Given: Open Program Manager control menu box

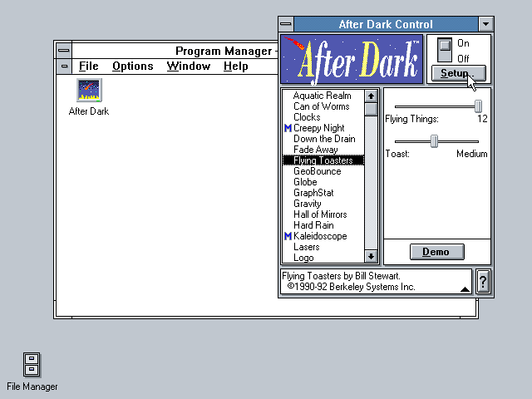Looking at the screenshot, I should click(64, 51).
